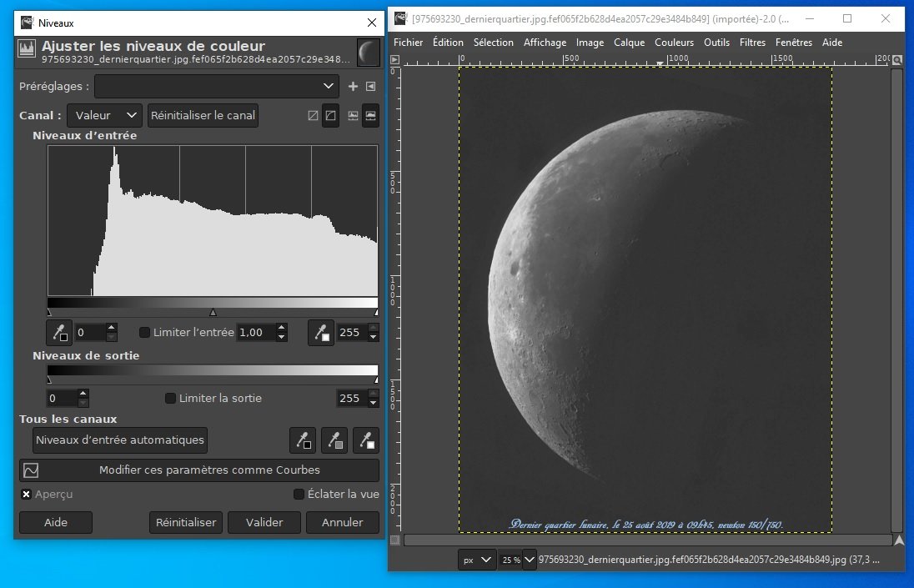The height and width of the screenshot is (588, 914).
Task: Pick gray point for all channels
Action: (x=334, y=440)
